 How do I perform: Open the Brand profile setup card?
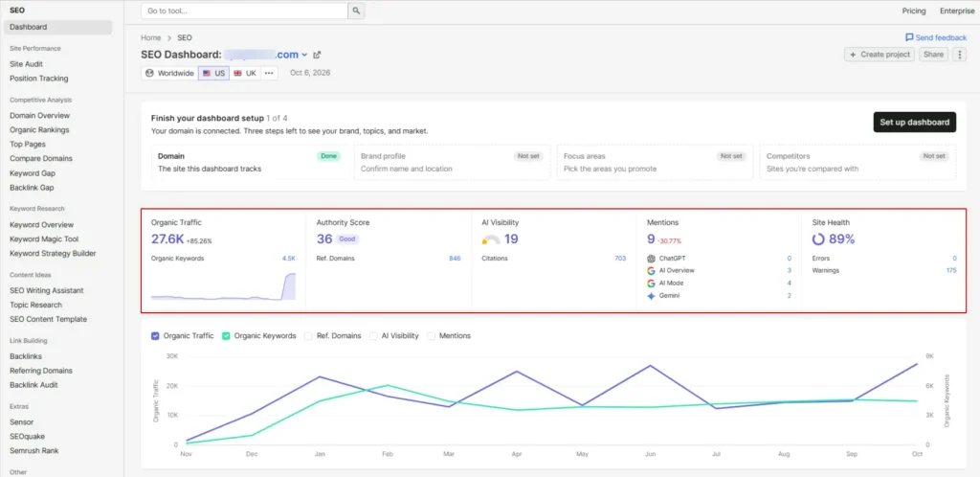(452, 163)
